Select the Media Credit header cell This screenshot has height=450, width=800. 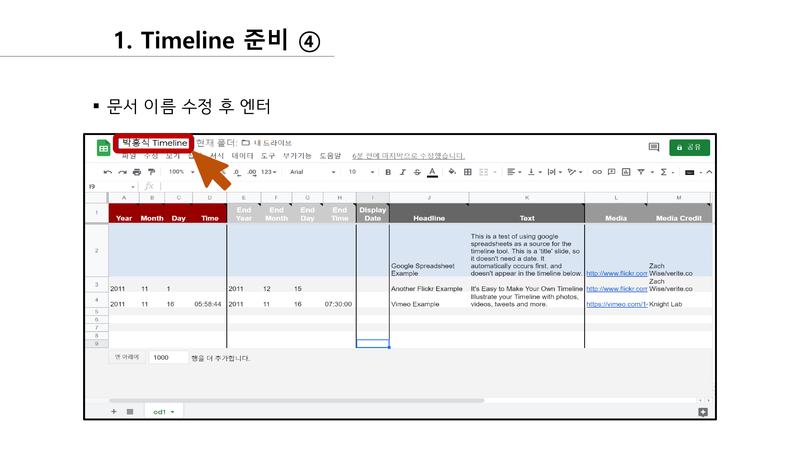point(679,213)
